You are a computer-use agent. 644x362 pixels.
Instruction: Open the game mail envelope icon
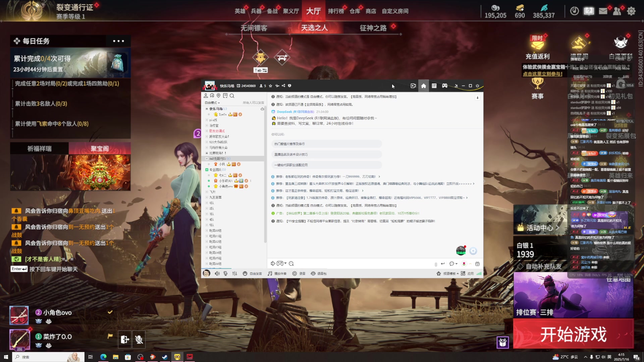[x=603, y=11]
